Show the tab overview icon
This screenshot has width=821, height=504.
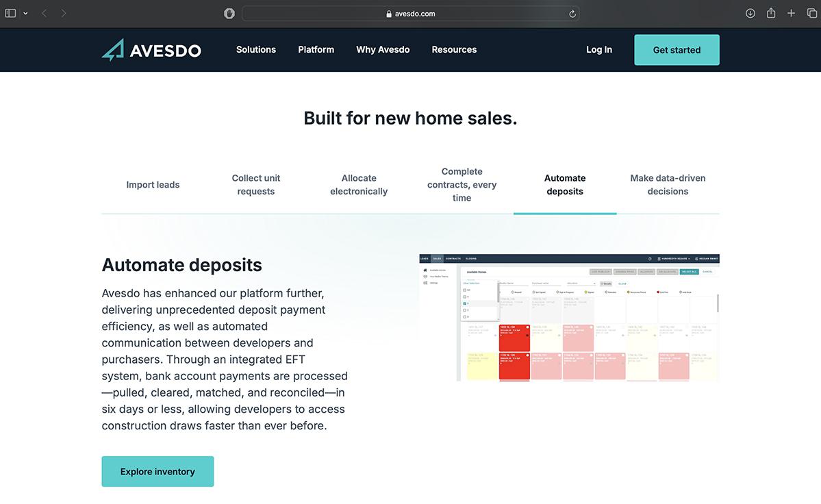coord(811,13)
